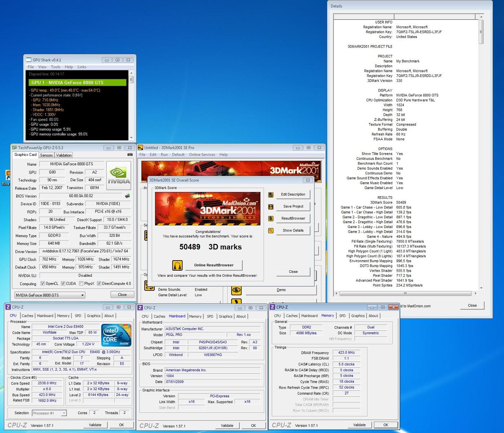Viewport: 504px width, 433px height.
Task: Switch to Caches tab in CPU-Z CPU window
Action: tap(27, 316)
